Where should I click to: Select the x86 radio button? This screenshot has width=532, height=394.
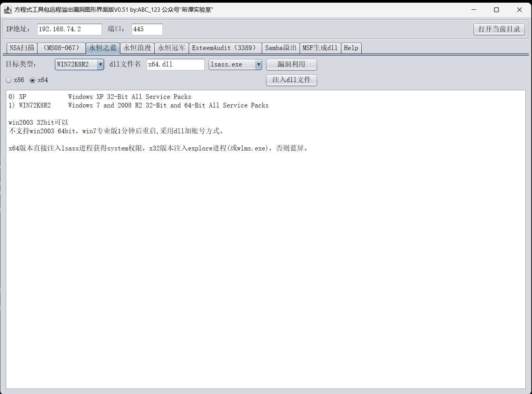[9, 80]
